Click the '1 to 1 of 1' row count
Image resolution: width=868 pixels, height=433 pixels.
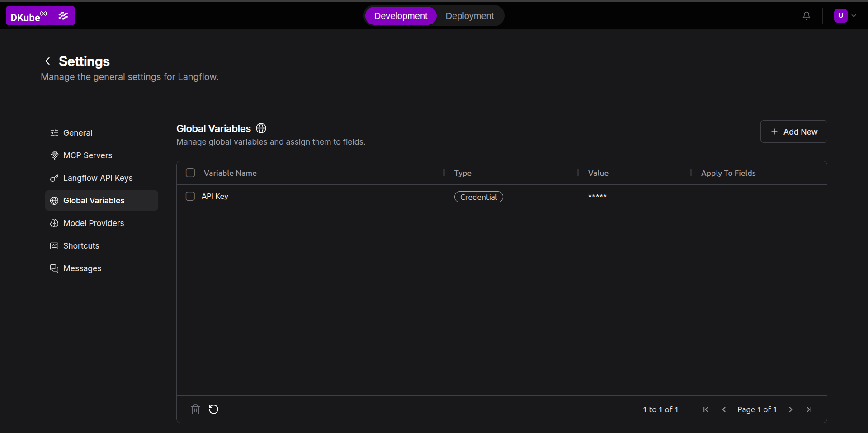coord(660,409)
